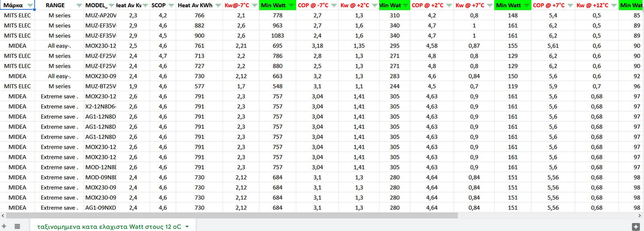Select the Min Watt value 244
The image size is (644, 231).
[x=394, y=86]
